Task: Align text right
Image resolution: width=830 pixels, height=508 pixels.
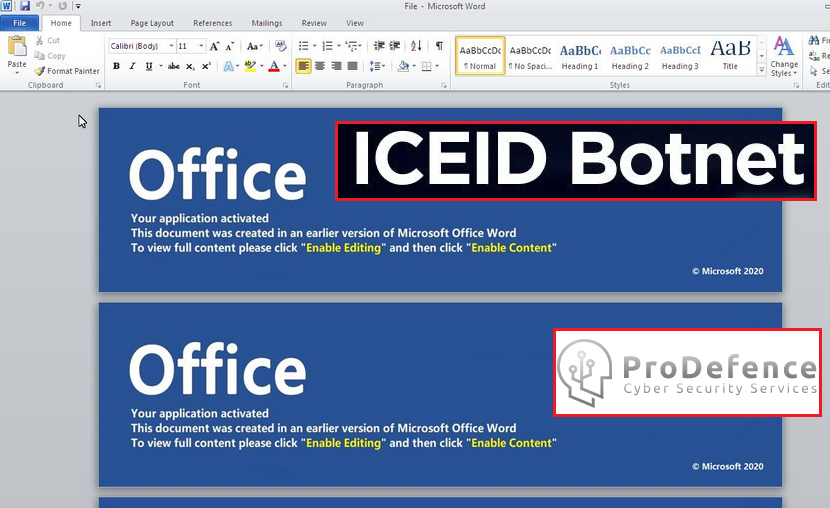Action: point(336,66)
